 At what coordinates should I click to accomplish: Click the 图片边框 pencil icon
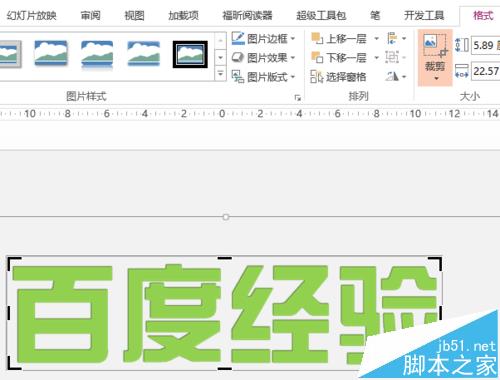pos(238,39)
